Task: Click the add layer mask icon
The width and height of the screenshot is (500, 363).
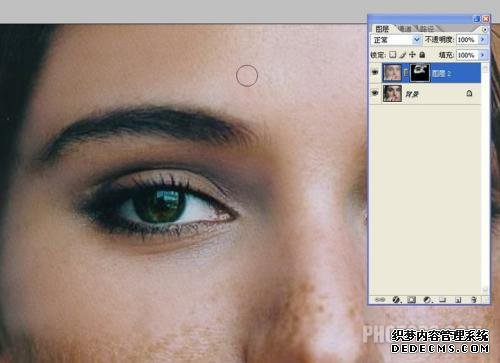Action: [x=412, y=300]
